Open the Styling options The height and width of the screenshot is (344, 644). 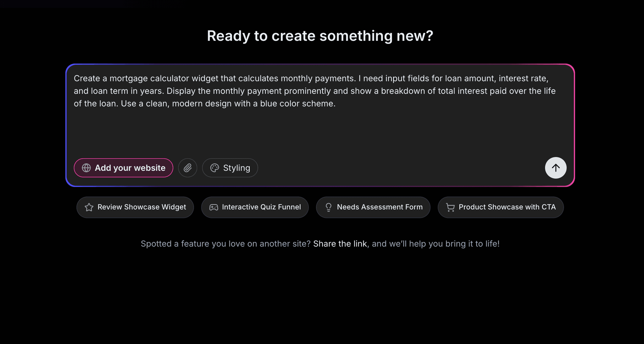(236, 168)
